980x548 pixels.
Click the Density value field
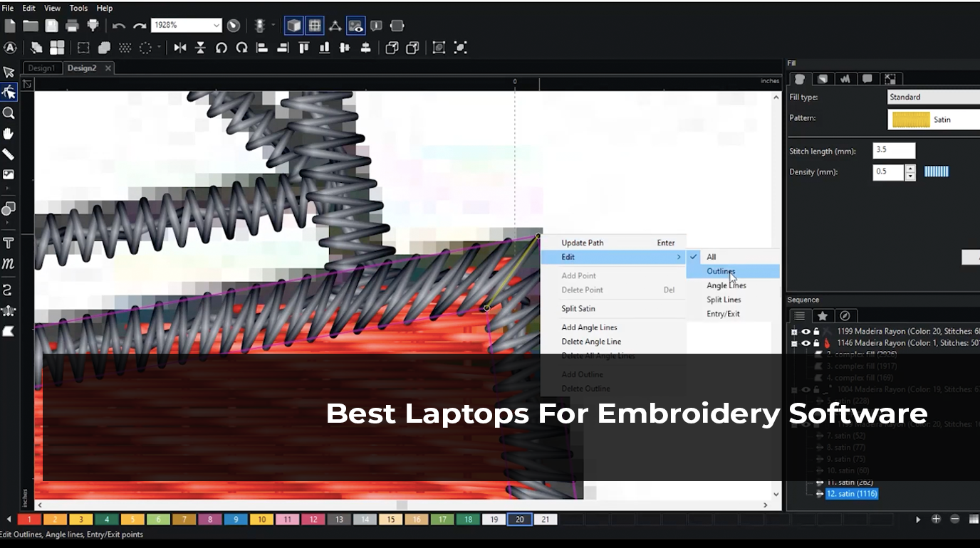[x=888, y=172]
